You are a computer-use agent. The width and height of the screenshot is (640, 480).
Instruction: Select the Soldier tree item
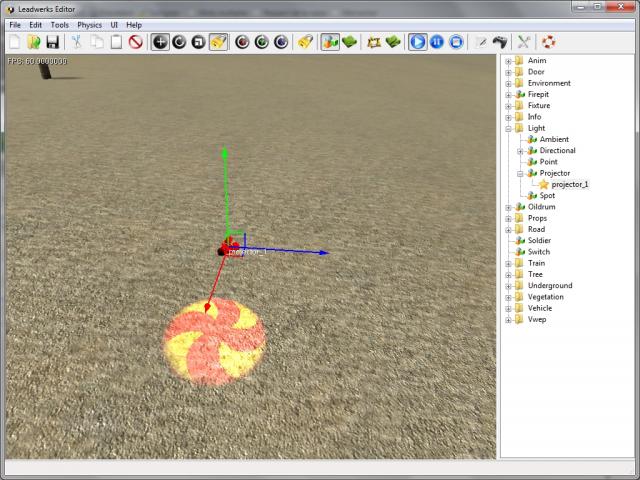point(539,240)
